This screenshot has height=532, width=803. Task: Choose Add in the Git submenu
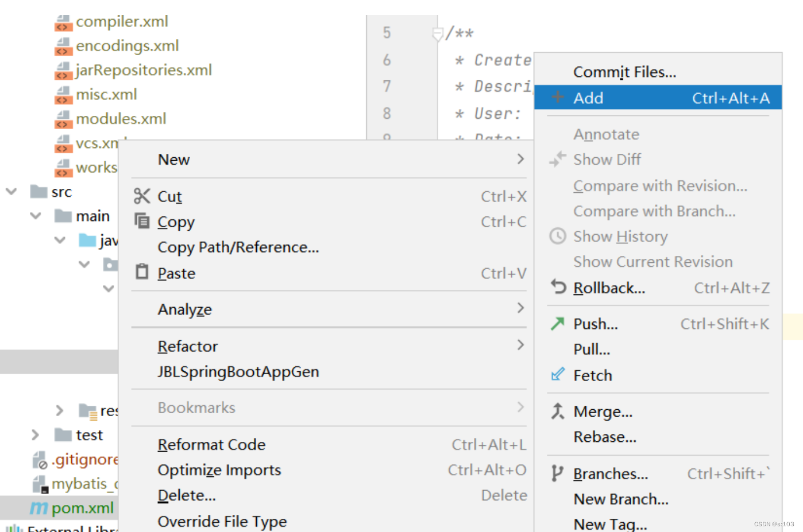tap(658, 98)
